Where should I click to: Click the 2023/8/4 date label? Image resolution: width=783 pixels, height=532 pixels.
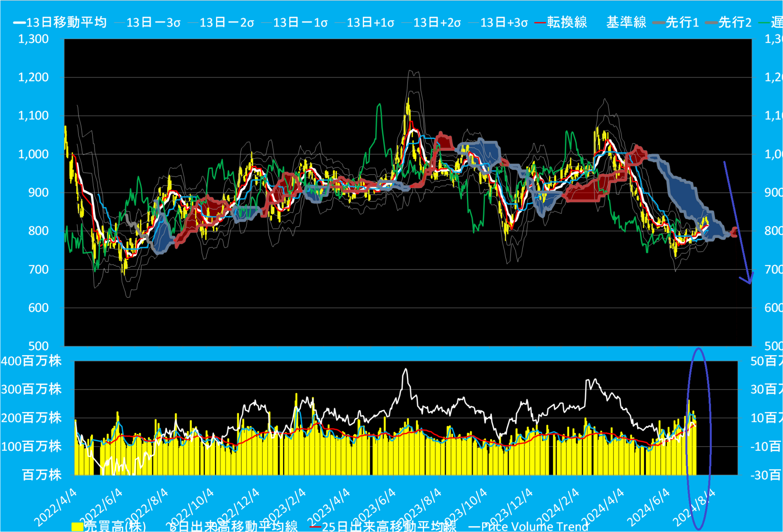(420, 508)
